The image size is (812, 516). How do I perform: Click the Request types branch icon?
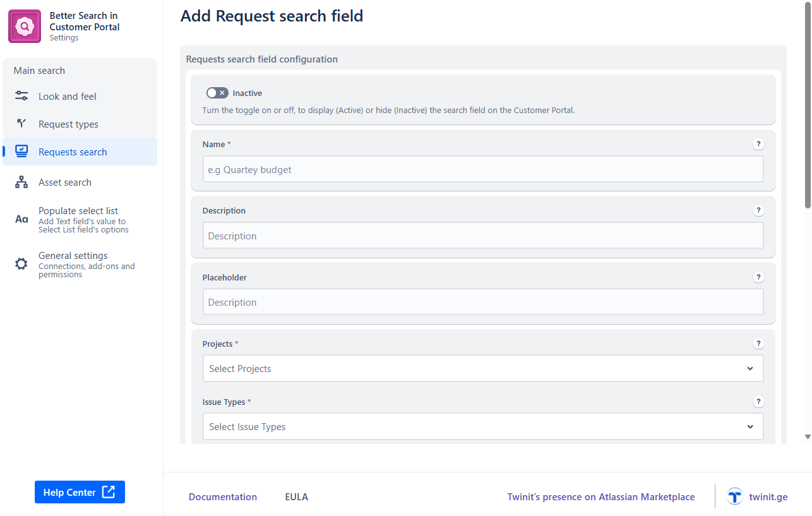(21, 124)
